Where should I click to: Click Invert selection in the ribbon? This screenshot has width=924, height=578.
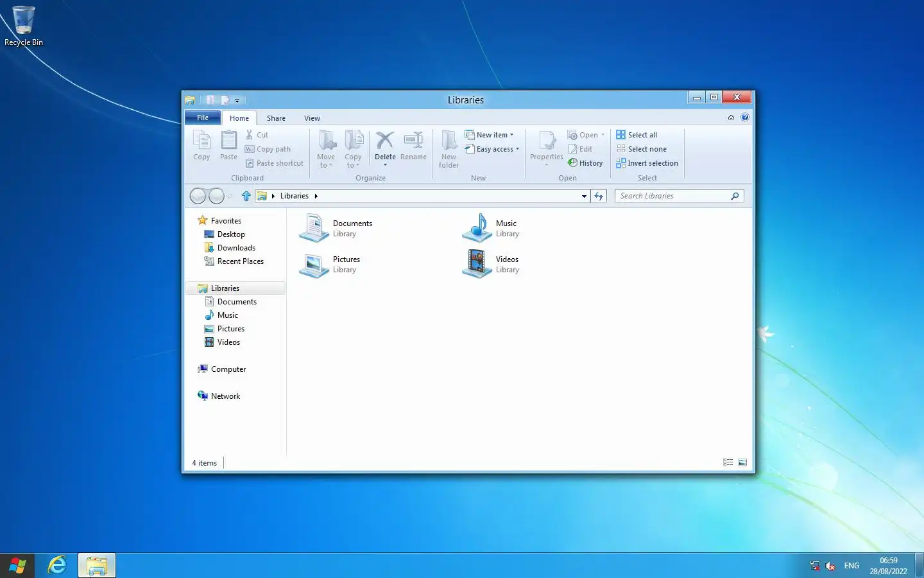click(647, 163)
